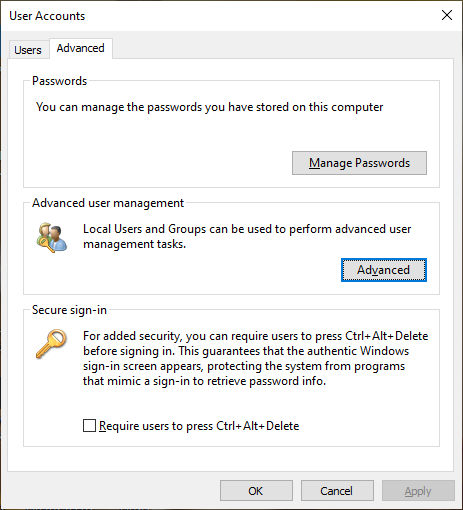Dismiss the dialog with Cancel
Image resolution: width=463 pixels, height=510 pixels.
click(x=337, y=491)
